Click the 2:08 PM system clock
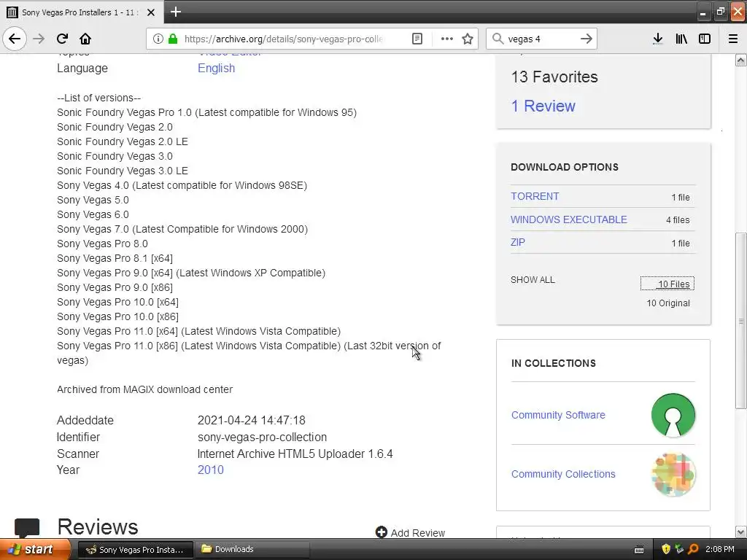The width and height of the screenshot is (747, 560). pos(719,549)
